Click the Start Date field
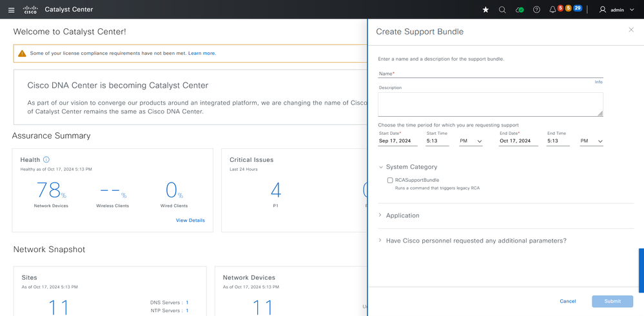Viewport: 644px width, 316px height. pyautogui.click(x=398, y=141)
